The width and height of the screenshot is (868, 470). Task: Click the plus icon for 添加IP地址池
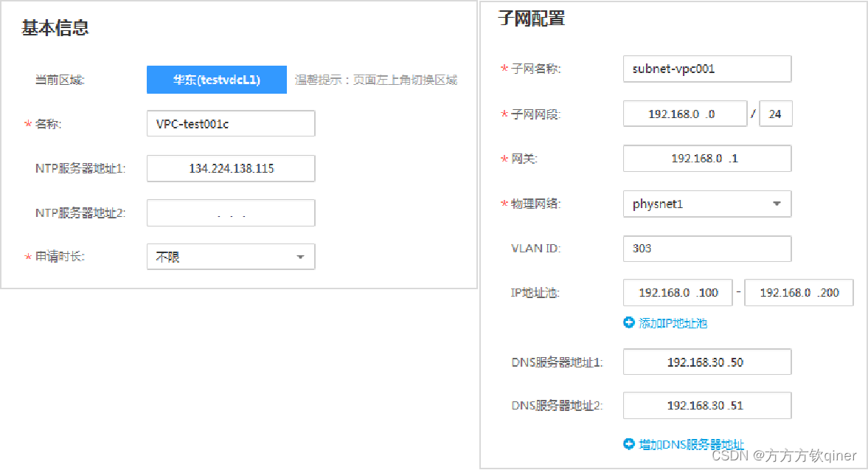[629, 322]
